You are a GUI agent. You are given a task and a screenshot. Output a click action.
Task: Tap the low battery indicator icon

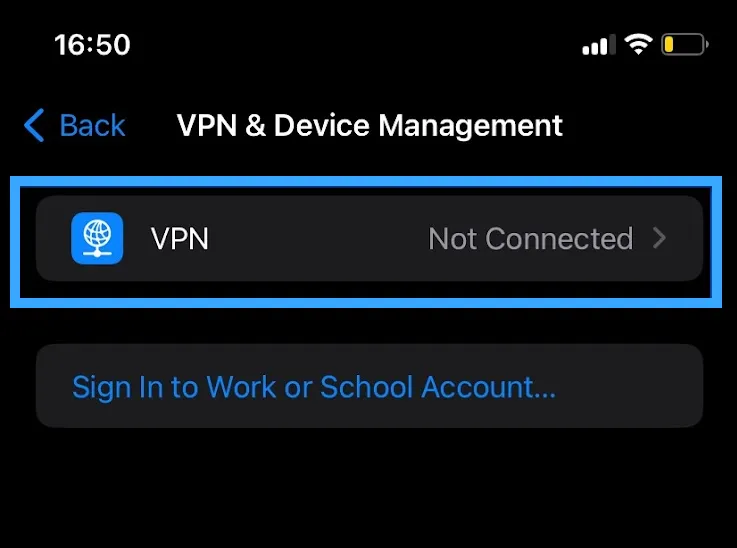[x=685, y=45]
